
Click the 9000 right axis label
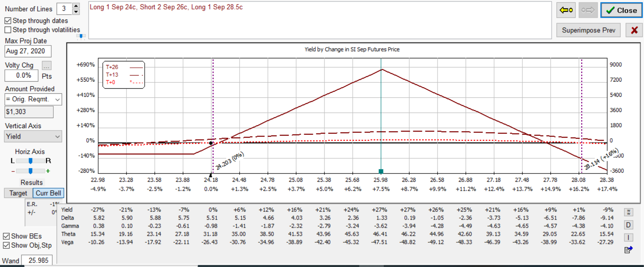616,64
